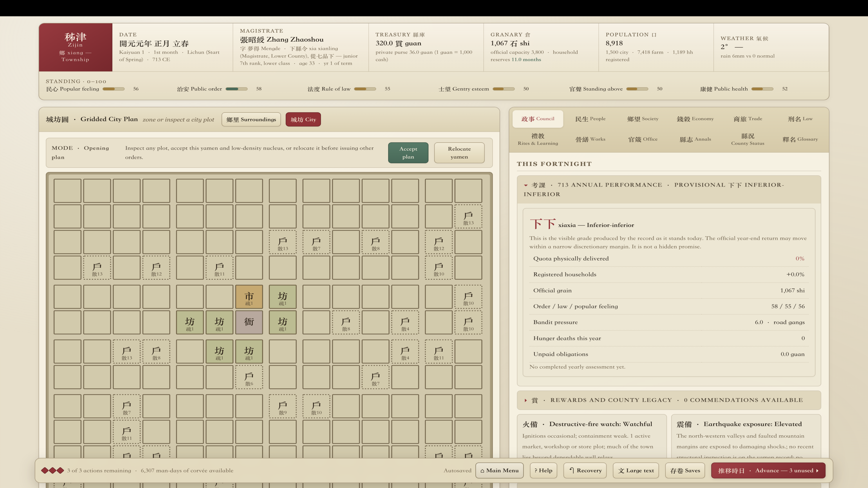Open the 商旅 Trade tab
Image resolution: width=868 pixels, height=488 pixels.
(748, 119)
